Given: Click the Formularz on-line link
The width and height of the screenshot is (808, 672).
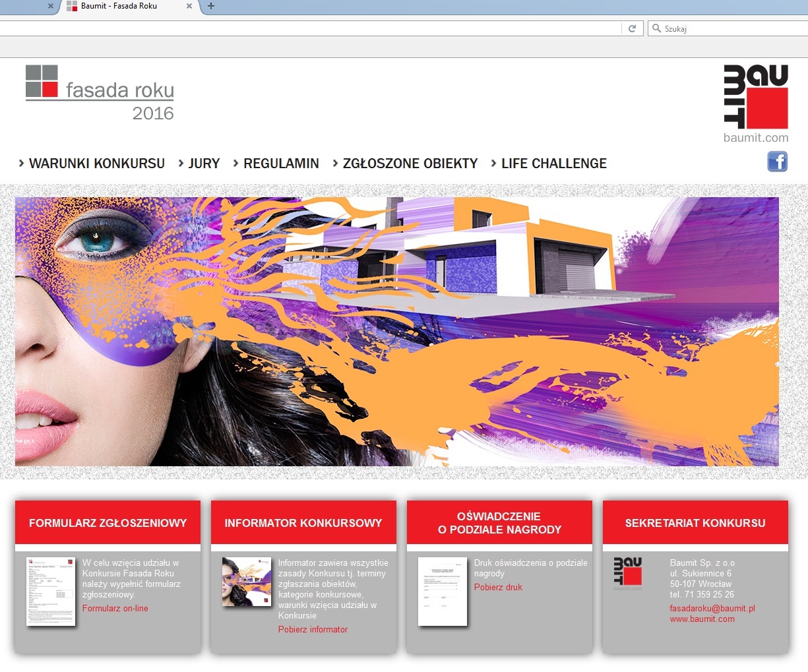Looking at the screenshot, I should (x=115, y=608).
